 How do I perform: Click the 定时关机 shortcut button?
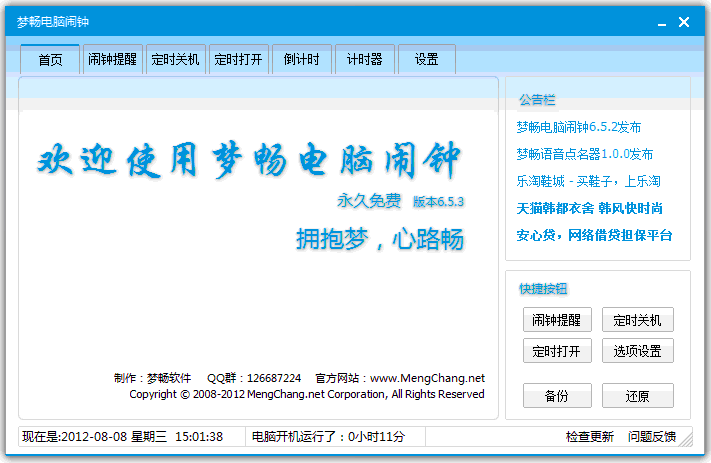click(638, 320)
